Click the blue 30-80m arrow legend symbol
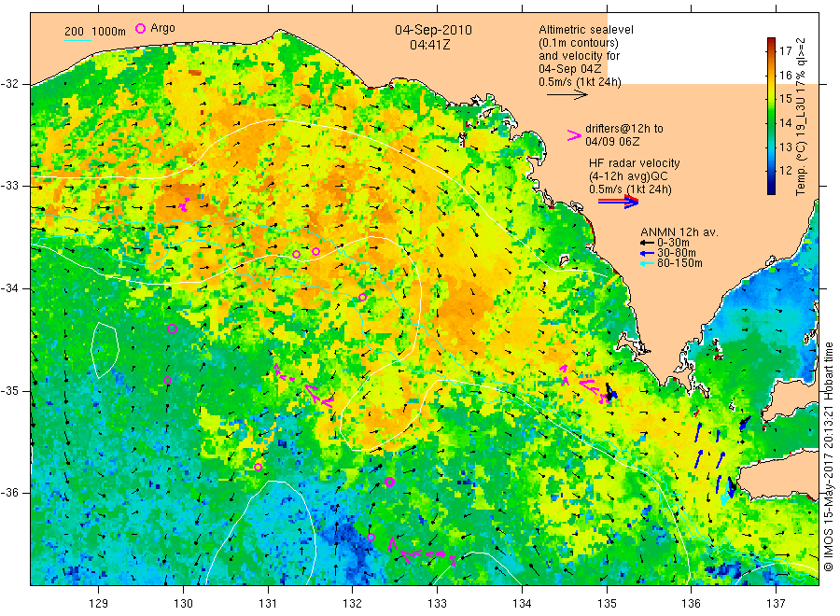Image resolution: width=840 pixels, height=616 pixels. pyautogui.click(x=647, y=253)
